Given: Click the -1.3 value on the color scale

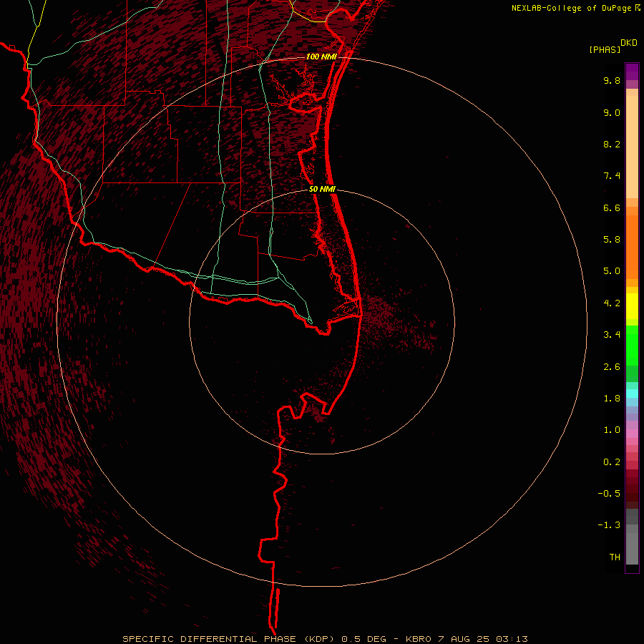Looking at the screenshot, I should click(609, 525).
